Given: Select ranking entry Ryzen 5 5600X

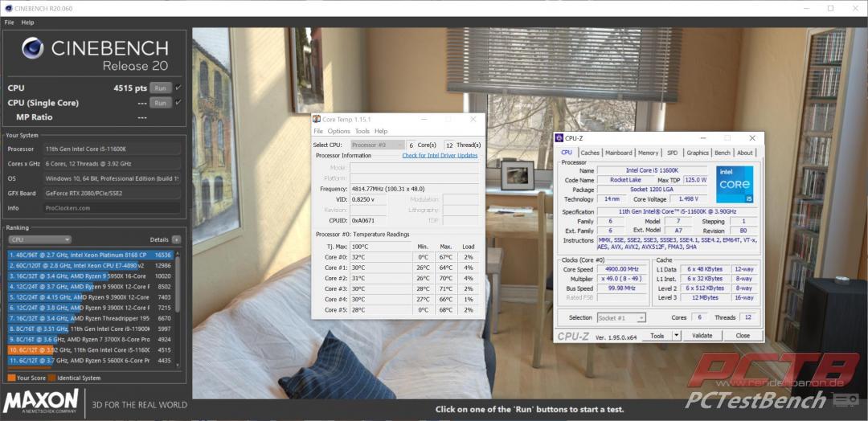Looking at the screenshot, I should [91, 361].
